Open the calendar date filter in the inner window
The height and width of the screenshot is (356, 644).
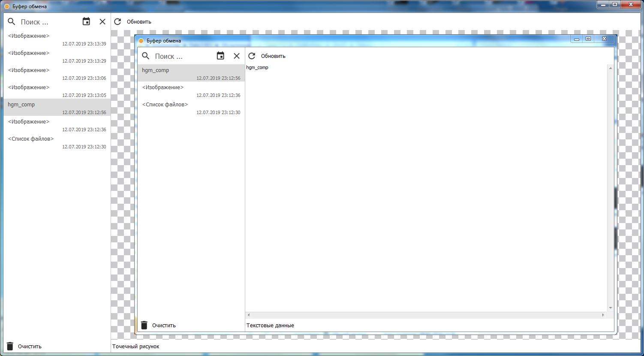pos(220,55)
